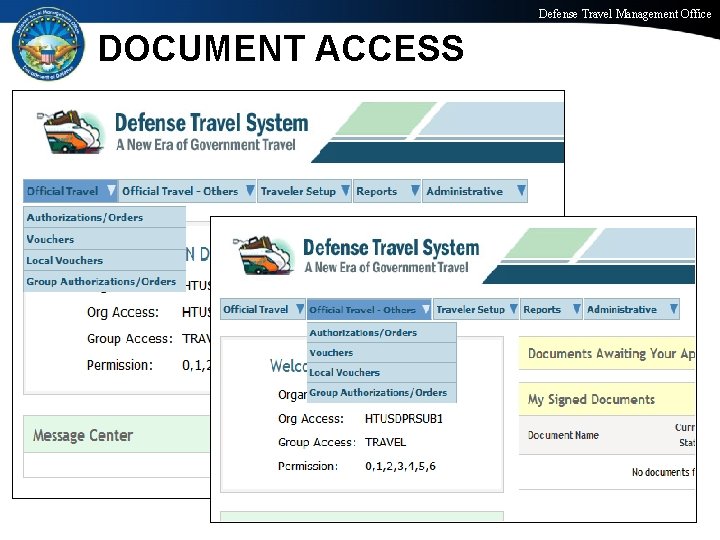Image resolution: width=720 pixels, height=540 pixels.
Task: Click Reports dropdown arrow in front window
Action: pos(577,309)
